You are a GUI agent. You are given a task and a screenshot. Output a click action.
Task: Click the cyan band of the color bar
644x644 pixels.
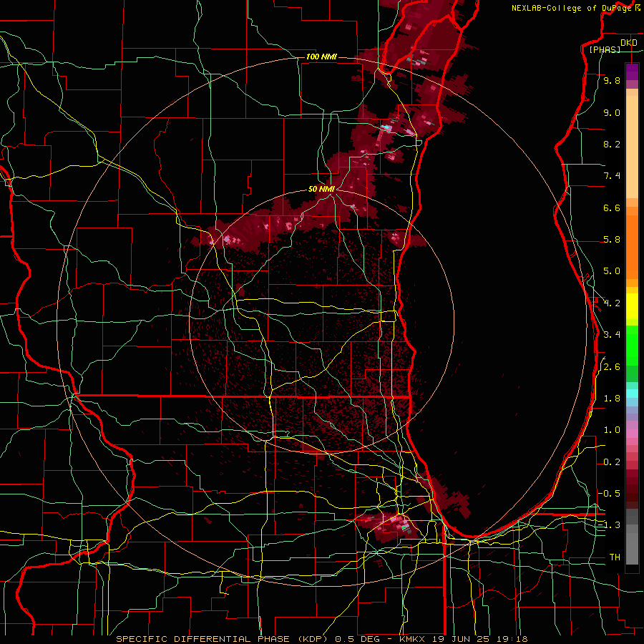pos(632,394)
